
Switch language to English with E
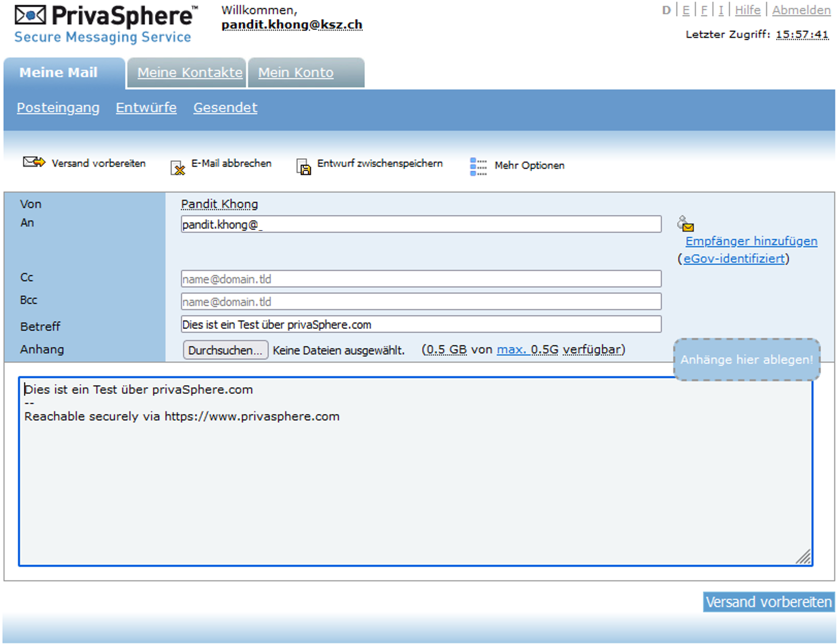click(x=686, y=10)
